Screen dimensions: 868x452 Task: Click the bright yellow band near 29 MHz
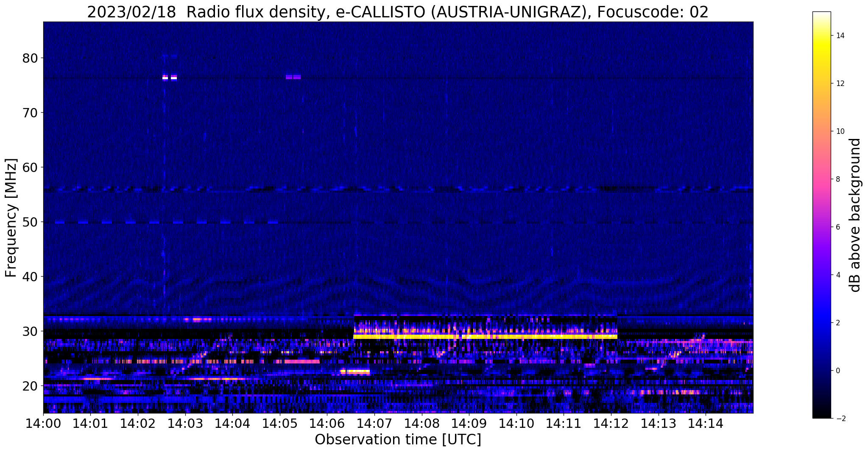pyautogui.click(x=485, y=336)
